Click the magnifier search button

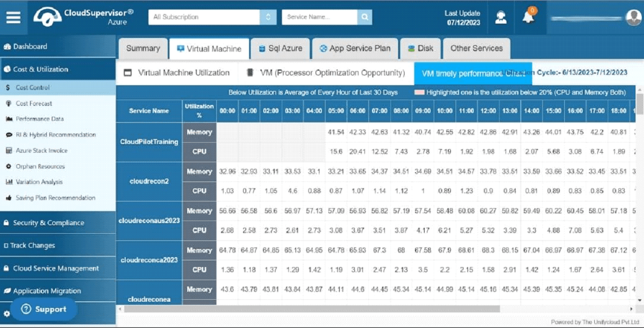tap(364, 17)
